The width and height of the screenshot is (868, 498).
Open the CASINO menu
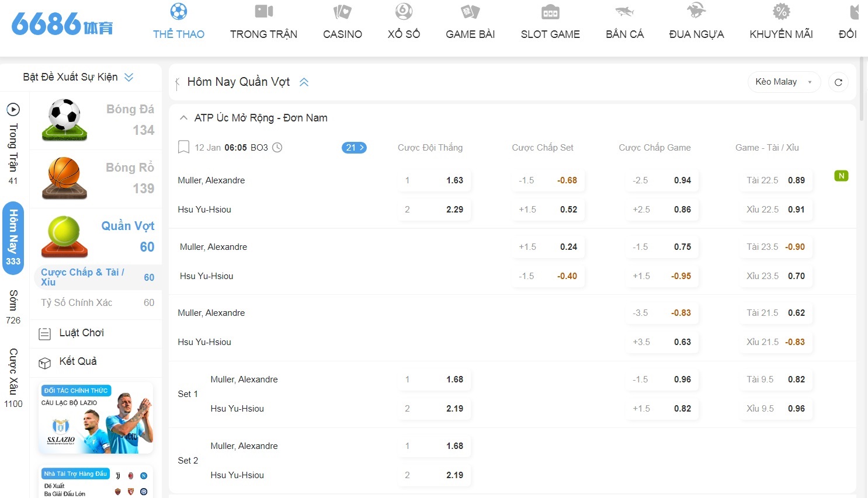[342, 22]
